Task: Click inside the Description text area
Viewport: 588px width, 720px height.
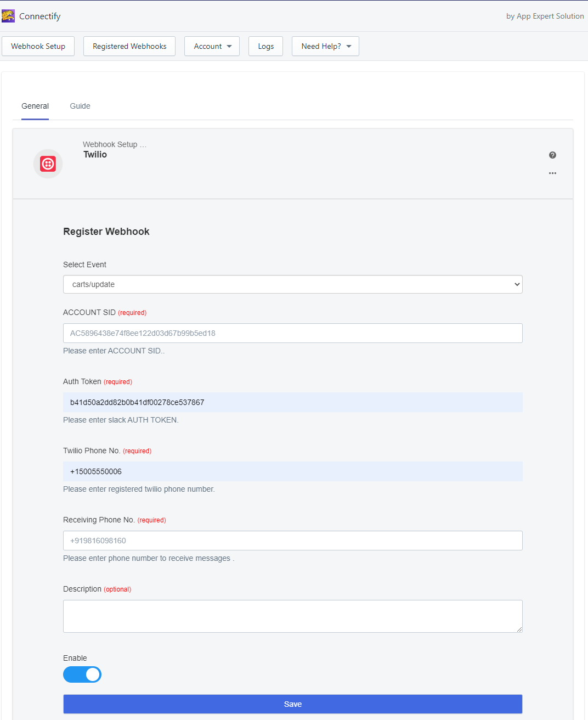Action: pos(293,616)
